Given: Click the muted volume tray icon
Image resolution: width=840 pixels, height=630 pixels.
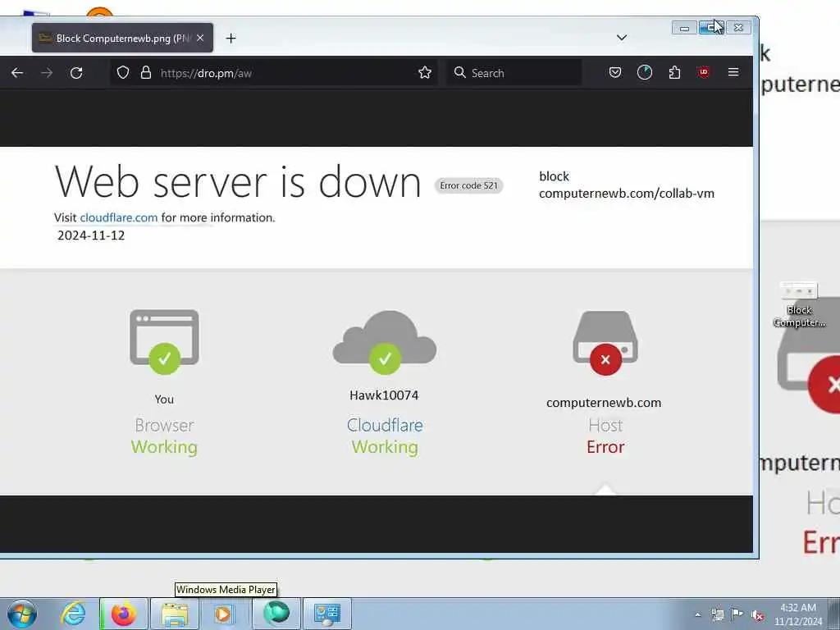Looking at the screenshot, I should 757,615.
